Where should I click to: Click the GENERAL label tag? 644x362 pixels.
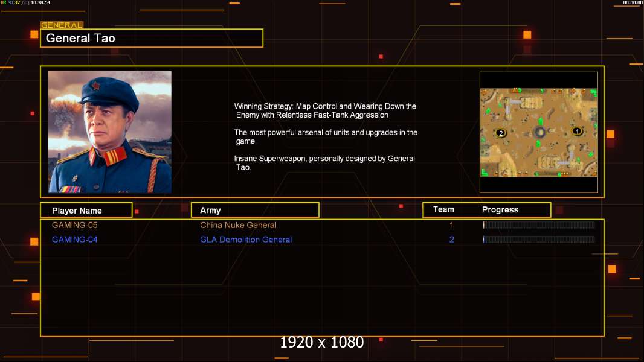[62, 25]
